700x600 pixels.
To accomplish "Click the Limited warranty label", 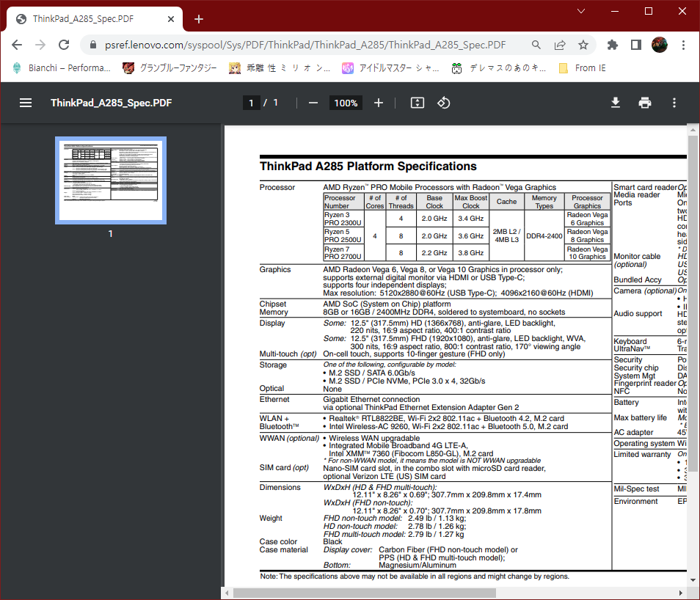I will (642, 455).
